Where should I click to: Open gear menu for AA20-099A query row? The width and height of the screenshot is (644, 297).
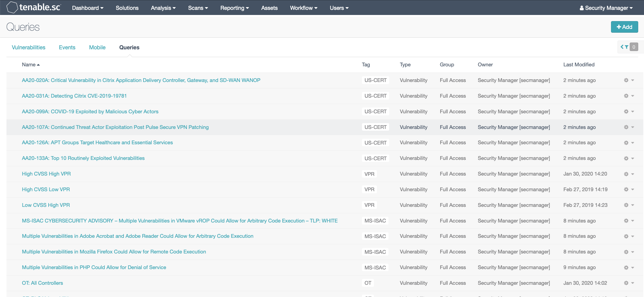(x=629, y=112)
